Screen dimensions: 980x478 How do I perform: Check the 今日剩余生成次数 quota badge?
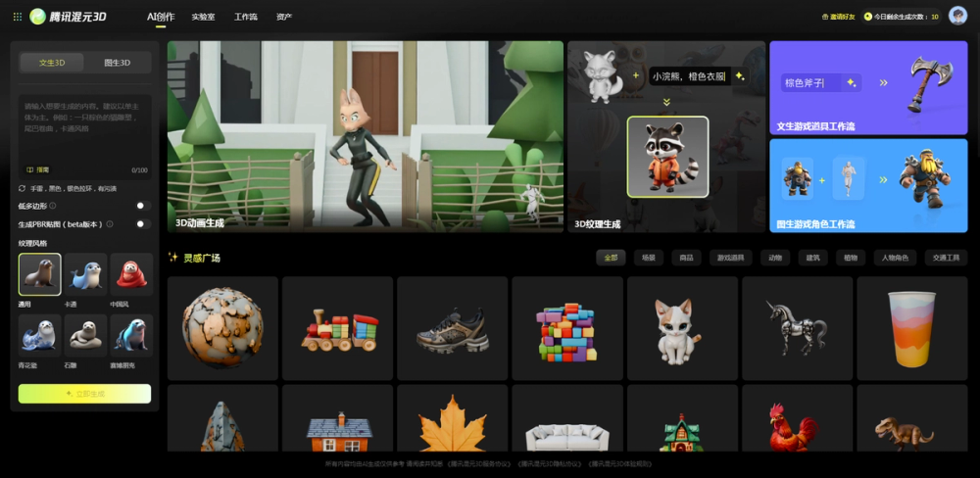pos(902,17)
